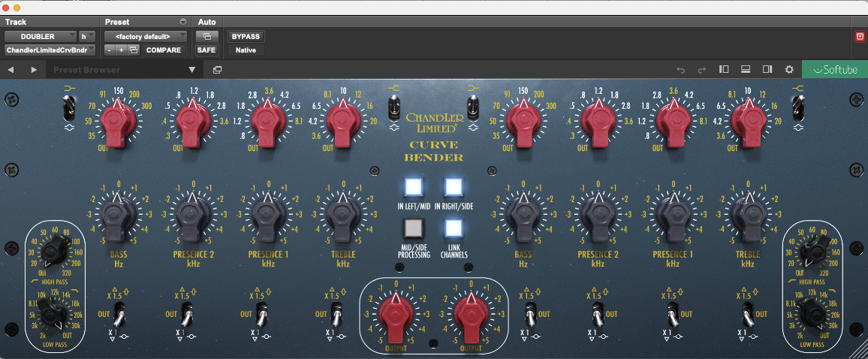This screenshot has height=359, width=868.
Task: Enable MID/SIDE PROCESSING button
Action: 414,228
